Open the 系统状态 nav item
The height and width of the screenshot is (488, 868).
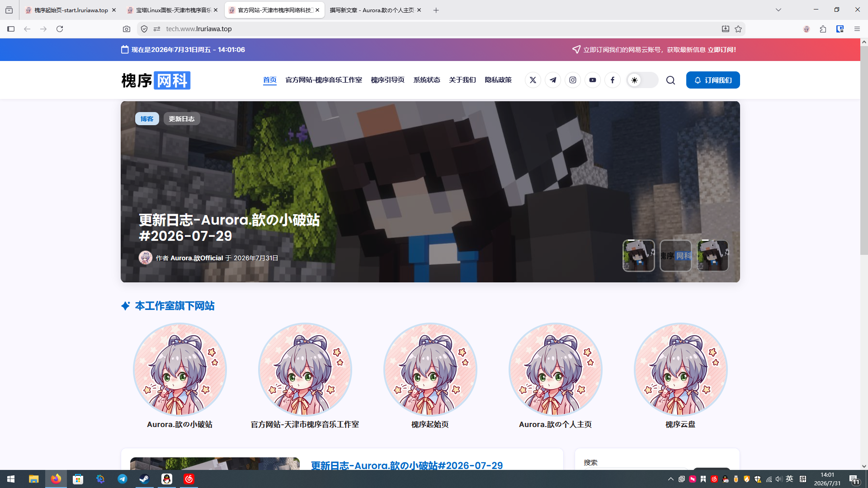click(x=427, y=80)
